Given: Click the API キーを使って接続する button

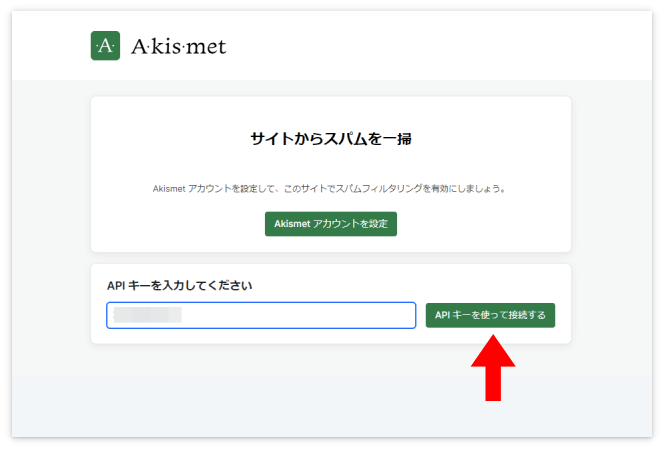Looking at the screenshot, I should point(490,315).
